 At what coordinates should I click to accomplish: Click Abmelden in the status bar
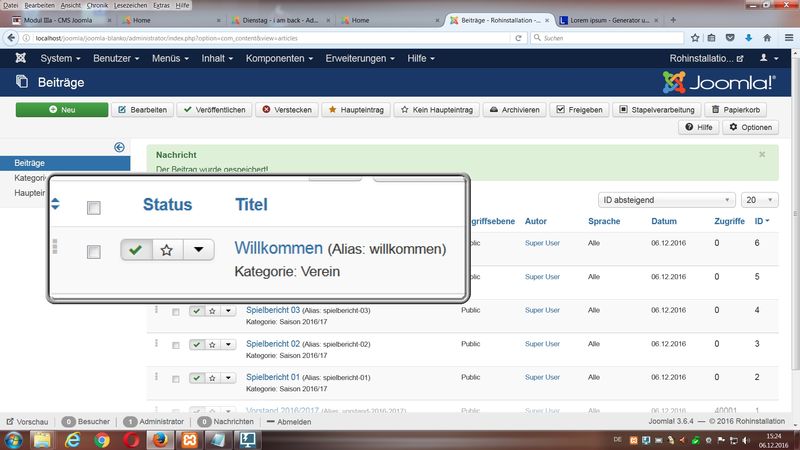point(289,422)
